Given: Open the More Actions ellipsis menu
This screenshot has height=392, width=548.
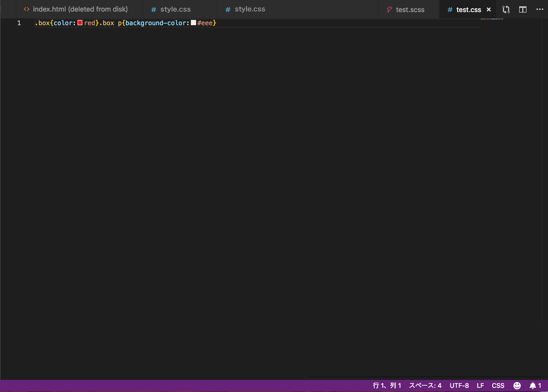Looking at the screenshot, I should [539, 9].
